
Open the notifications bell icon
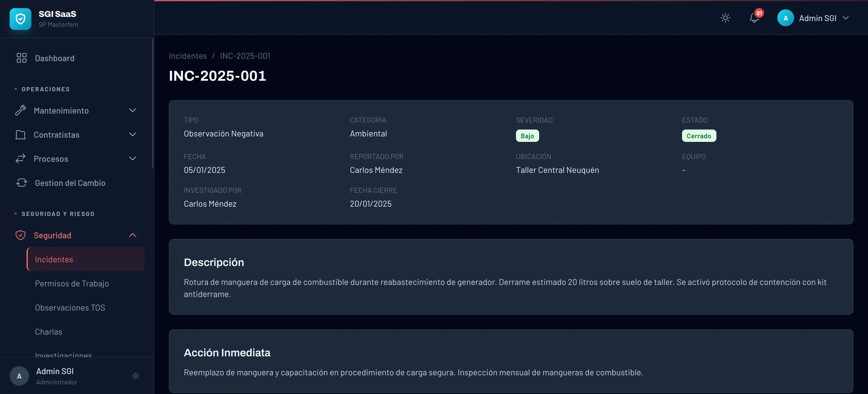(x=754, y=18)
